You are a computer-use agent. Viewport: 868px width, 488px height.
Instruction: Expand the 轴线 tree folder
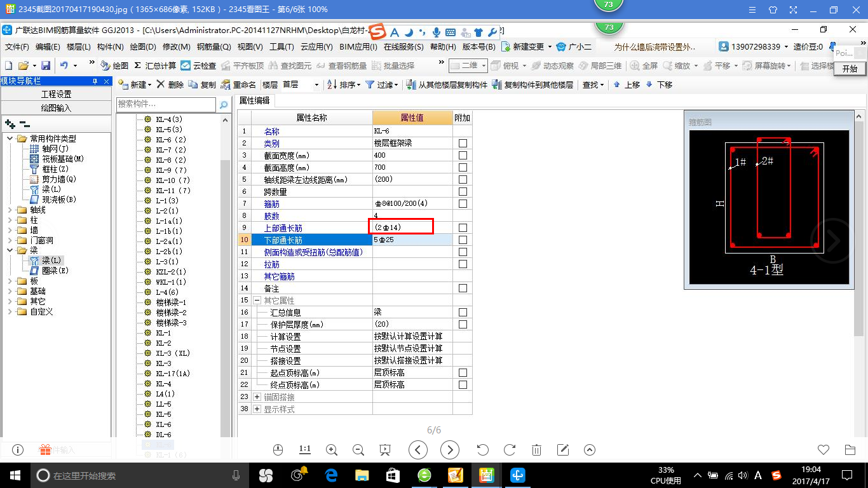[x=10, y=210]
